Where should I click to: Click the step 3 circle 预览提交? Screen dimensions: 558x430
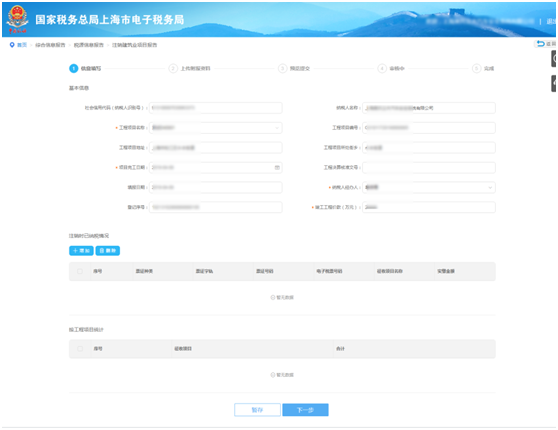click(x=282, y=68)
